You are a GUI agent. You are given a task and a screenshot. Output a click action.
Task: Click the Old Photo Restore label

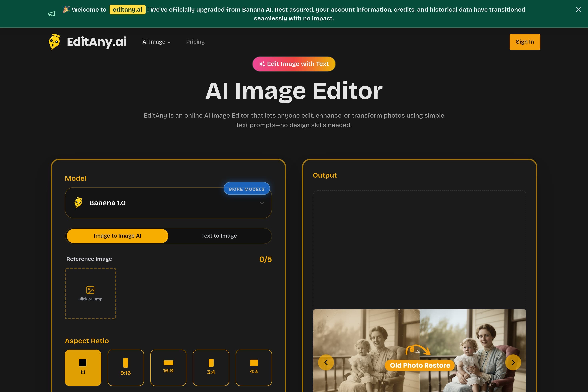point(420,365)
